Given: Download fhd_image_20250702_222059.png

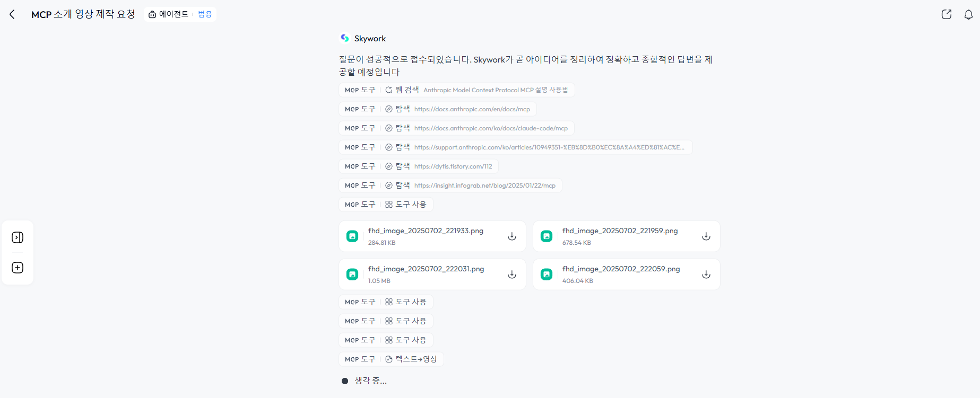Looking at the screenshot, I should point(706,275).
